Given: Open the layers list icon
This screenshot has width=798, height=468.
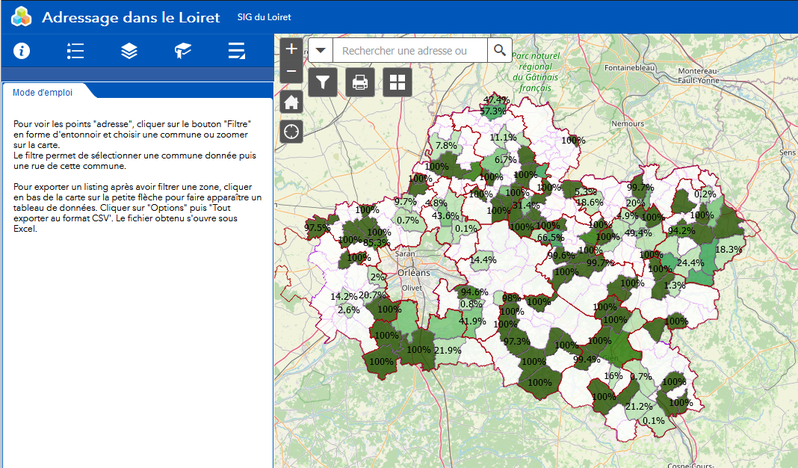Looking at the screenshot, I should click(129, 52).
